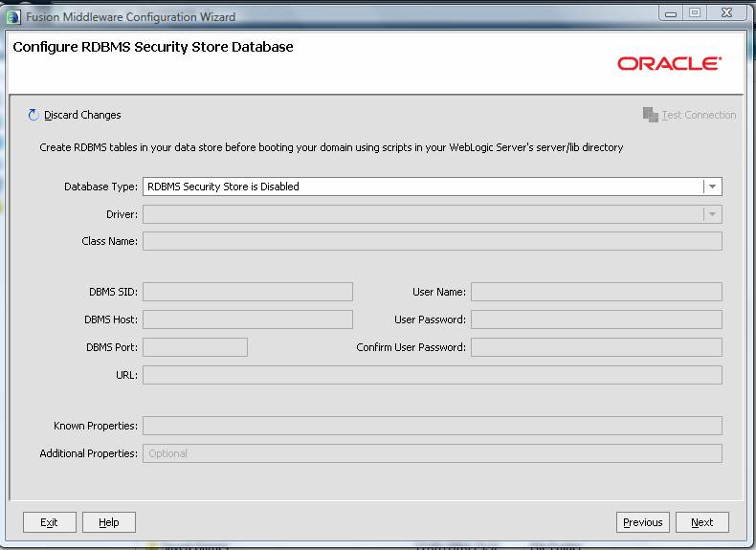The height and width of the screenshot is (550, 756).
Task: Click the 'Confirm User Password:' label
Action: [411, 347]
